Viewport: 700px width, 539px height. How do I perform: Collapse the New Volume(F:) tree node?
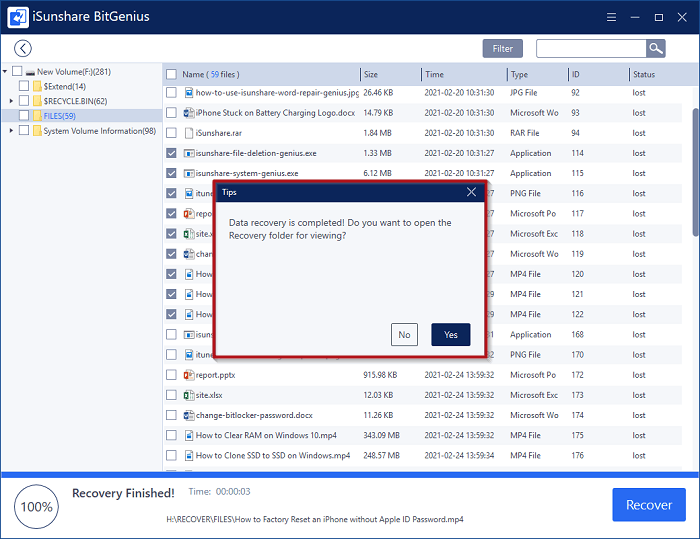click(6, 72)
